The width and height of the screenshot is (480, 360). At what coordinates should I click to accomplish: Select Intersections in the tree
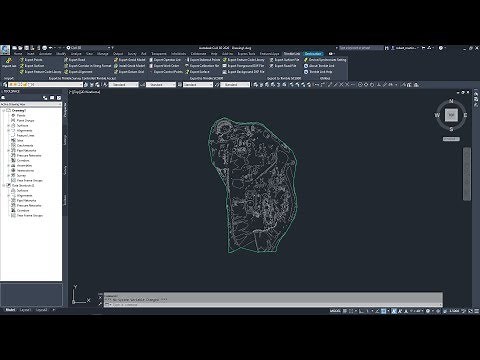click(x=25, y=170)
